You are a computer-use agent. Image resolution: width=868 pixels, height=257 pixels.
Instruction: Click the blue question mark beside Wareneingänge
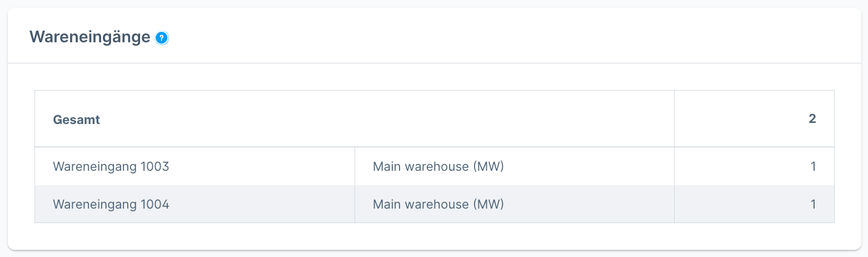click(x=162, y=38)
